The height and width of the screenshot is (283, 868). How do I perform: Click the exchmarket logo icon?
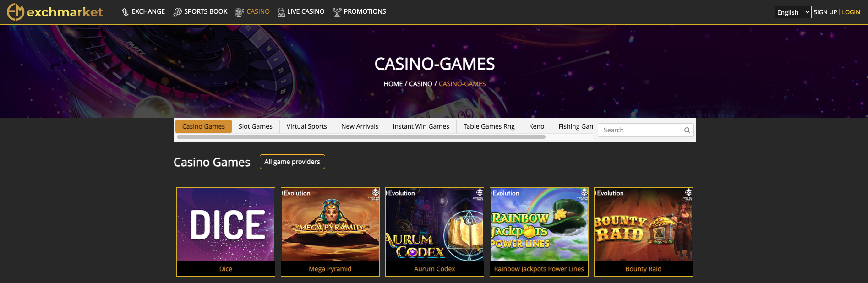[x=16, y=12]
